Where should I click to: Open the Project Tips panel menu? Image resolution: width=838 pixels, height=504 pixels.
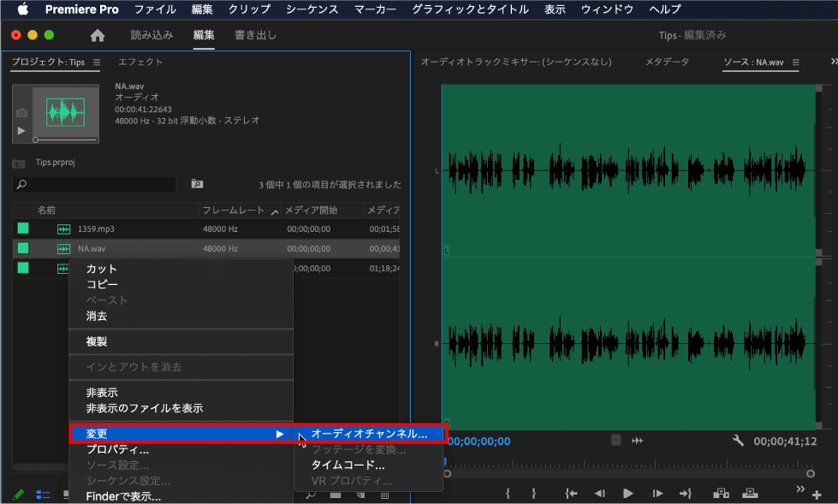click(x=97, y=62)
